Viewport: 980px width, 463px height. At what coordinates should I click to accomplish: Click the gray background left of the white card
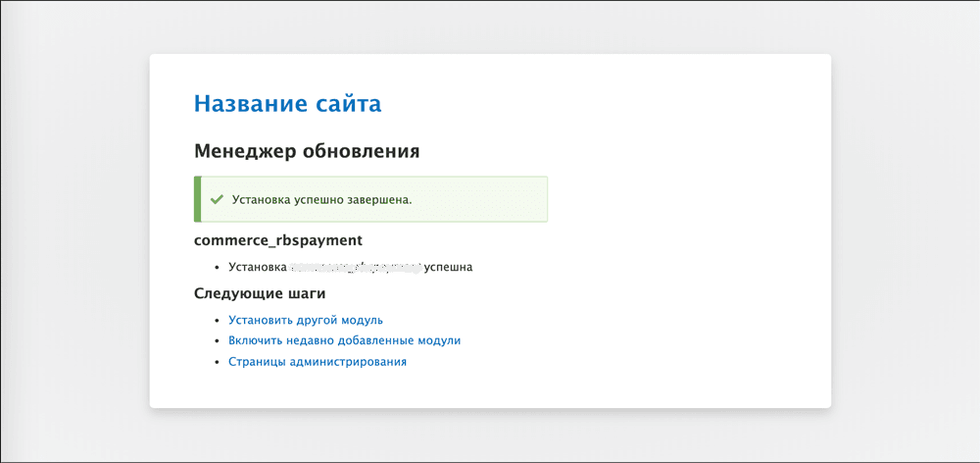pos(73,231)
